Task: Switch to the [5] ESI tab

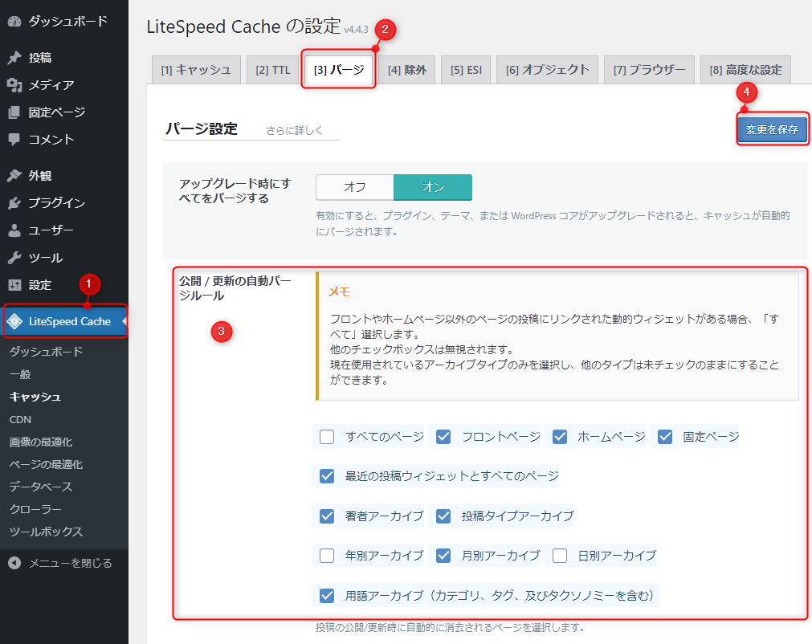Action: (x=466, y=70)
